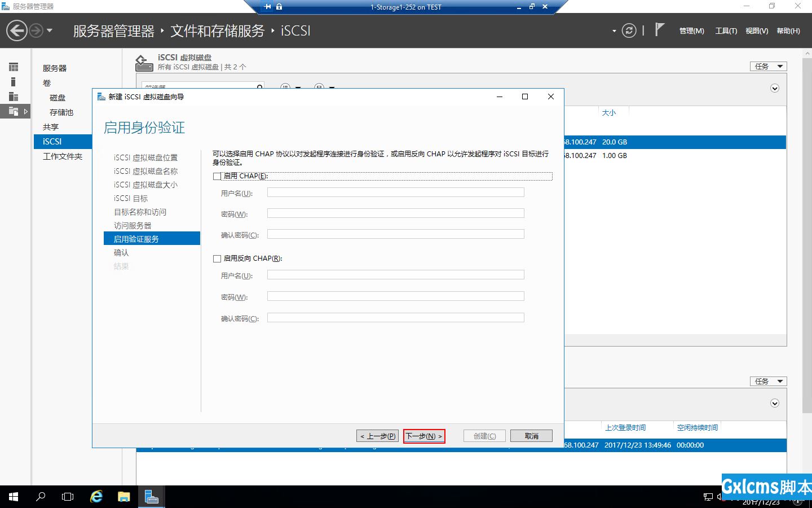Screen dimensions: 812x508
Task: Open taskbar search magnifier
Action: (x=41, y=497)
